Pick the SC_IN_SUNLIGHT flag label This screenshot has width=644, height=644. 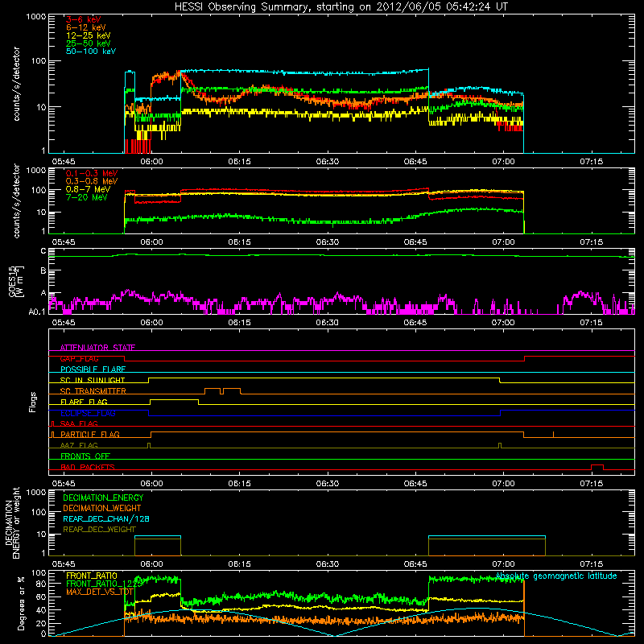pos(93,380)
